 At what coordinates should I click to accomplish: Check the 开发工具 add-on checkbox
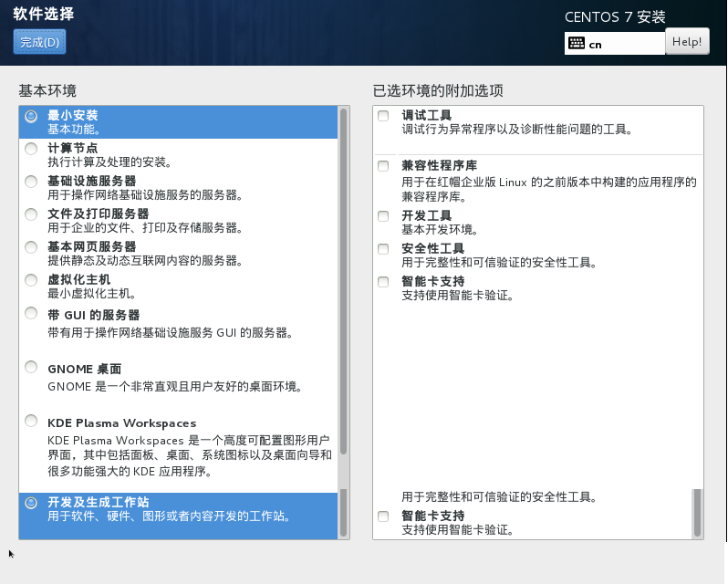tap(383, 216)
